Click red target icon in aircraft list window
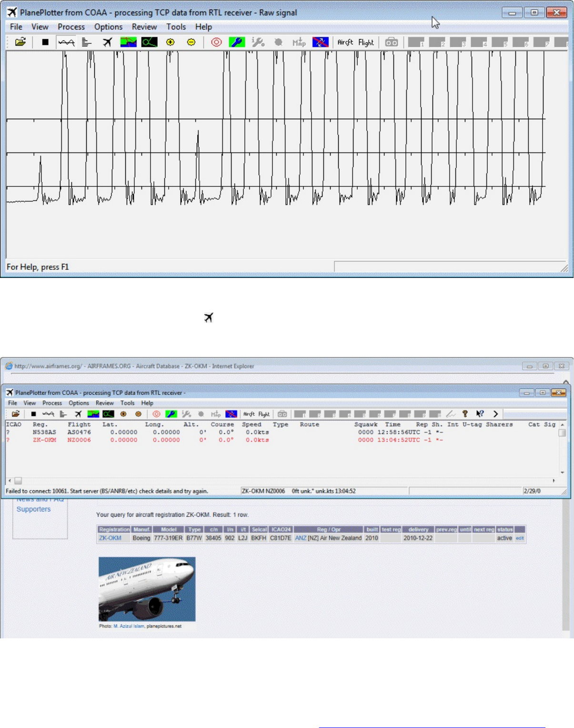The image size is (574, 728). [156, 414]
